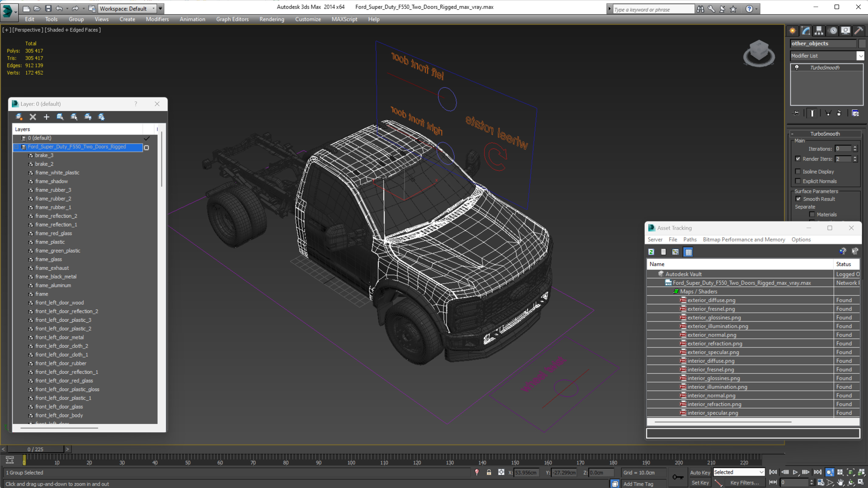Open MAXScript menu
The height and width of the screenshot is (488, 868).
[344, 19]
